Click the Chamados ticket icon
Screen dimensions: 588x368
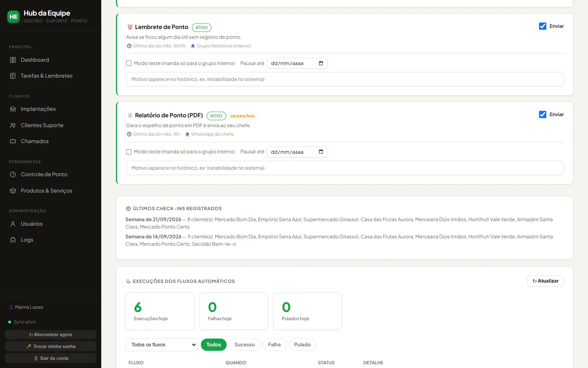[13, 141]
